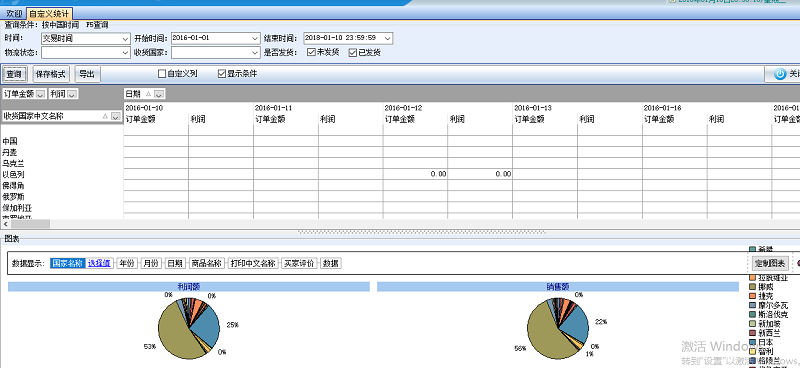The image size is (800, 368).
Task: Select the 月份 data display tab
Action: point(151,263)
